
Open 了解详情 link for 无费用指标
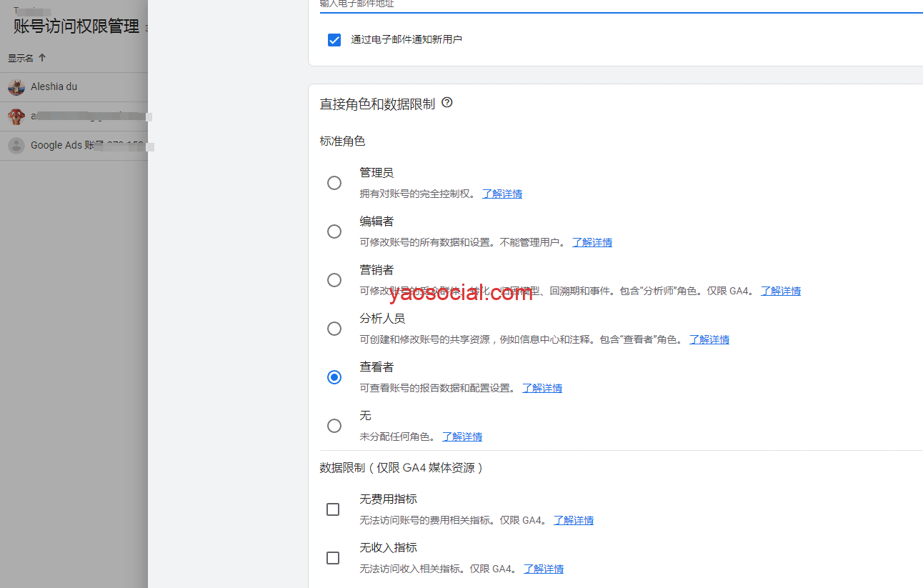tap(574, 520)
